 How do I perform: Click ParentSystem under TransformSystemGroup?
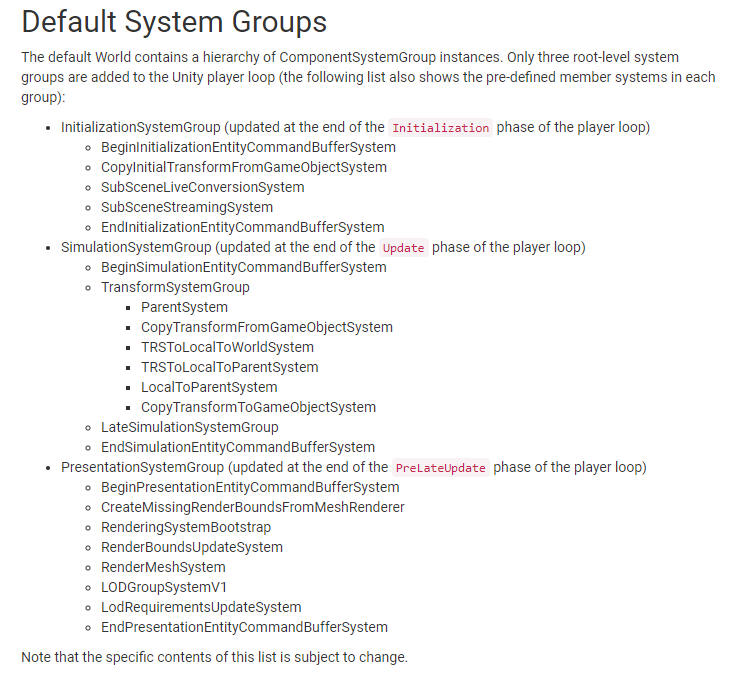pos(184,307)
